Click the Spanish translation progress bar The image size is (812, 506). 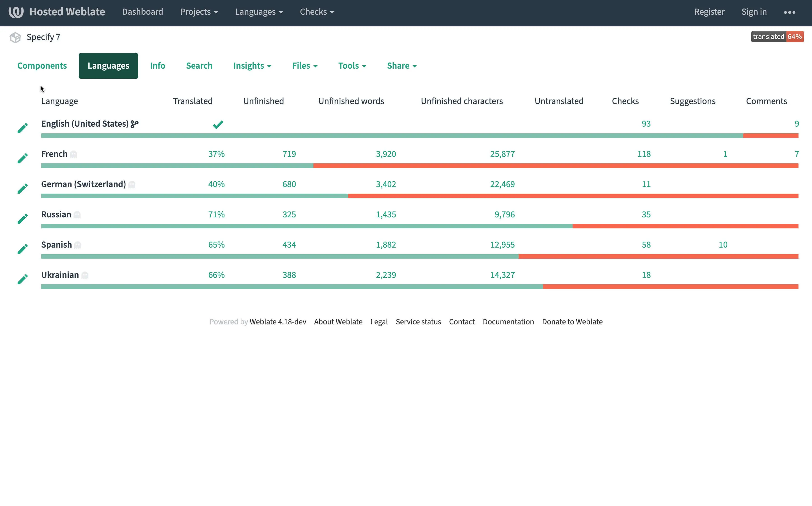420,257
